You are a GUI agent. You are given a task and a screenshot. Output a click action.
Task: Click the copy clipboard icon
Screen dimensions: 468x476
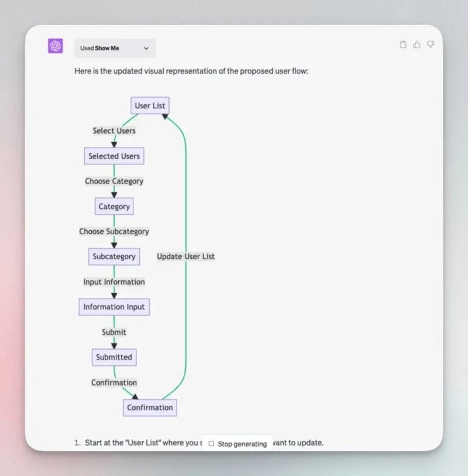pos(403,44)
